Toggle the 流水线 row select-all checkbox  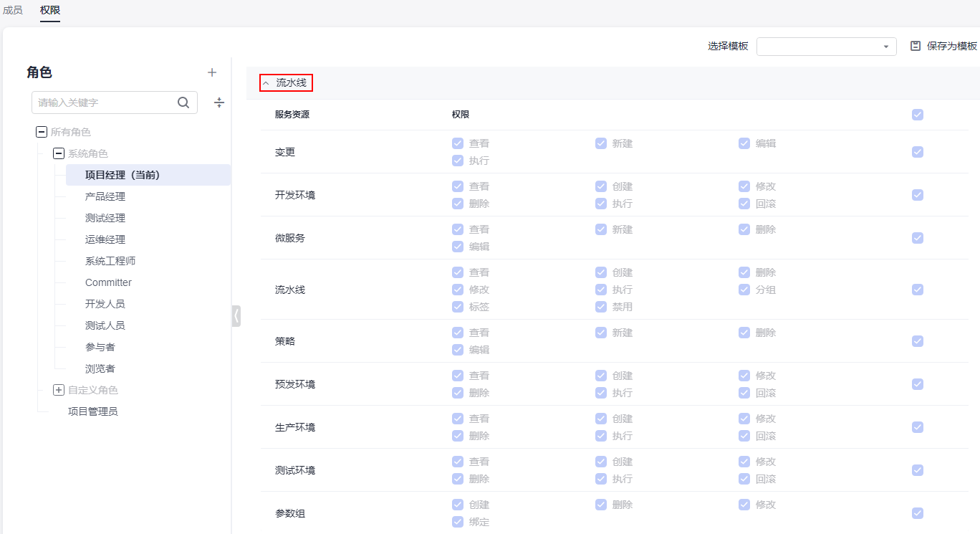(x=918, y=290)
